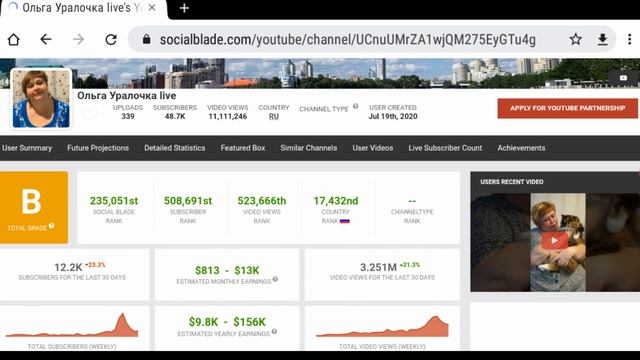The image size is (640, 360).
Task: Close the Ольга Уралочка live tab
Action: pos(151,8)
